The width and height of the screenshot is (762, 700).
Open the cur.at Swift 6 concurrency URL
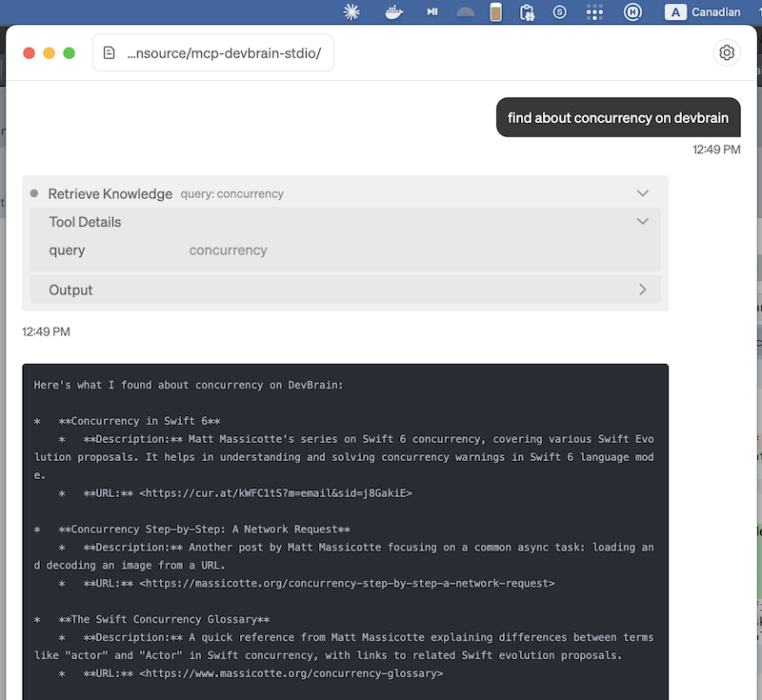pos(275,493)
